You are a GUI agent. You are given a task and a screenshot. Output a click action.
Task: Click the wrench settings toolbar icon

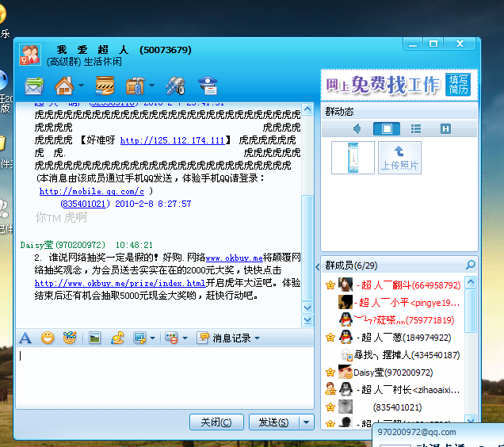click(175, 86)
